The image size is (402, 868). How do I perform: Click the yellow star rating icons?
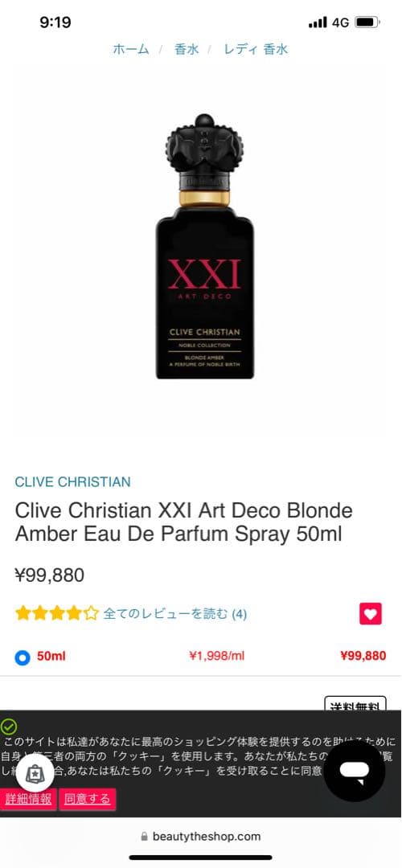(x=57, y=613)
